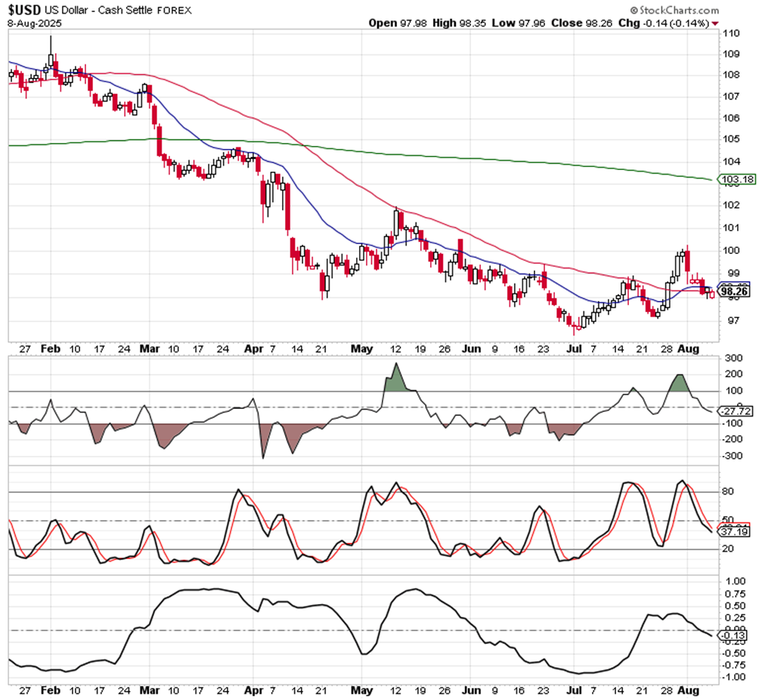Click the 1.00 level on the bottom indicator axis

[732, 581]
